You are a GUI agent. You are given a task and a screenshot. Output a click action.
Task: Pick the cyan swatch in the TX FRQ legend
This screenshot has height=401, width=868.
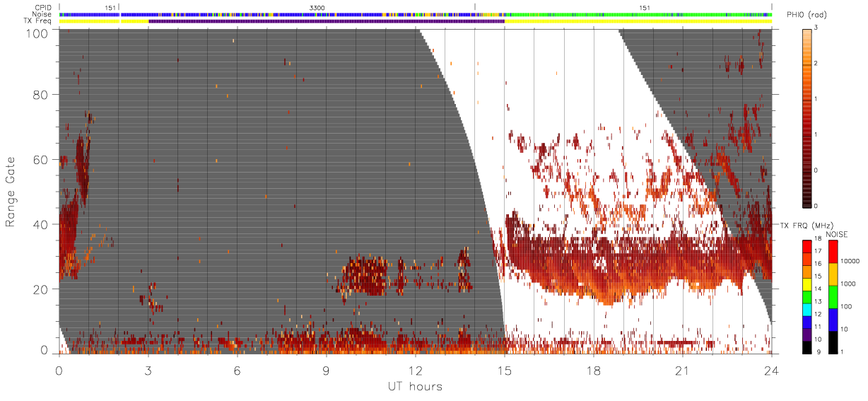(807, 310)
